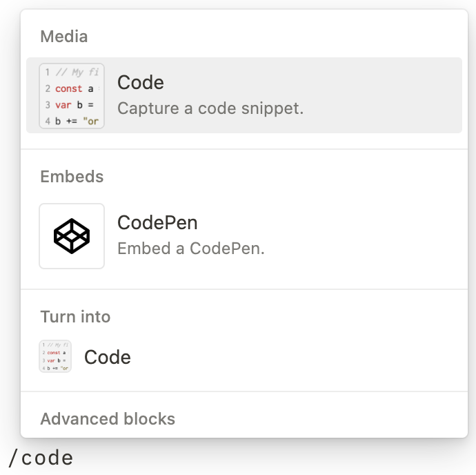Click the "Advanced blocks" section header
Viewport: 476px width, 475px height.
(108, 419)
